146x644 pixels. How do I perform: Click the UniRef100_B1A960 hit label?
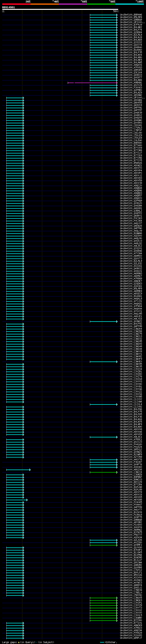click(131, 50)
